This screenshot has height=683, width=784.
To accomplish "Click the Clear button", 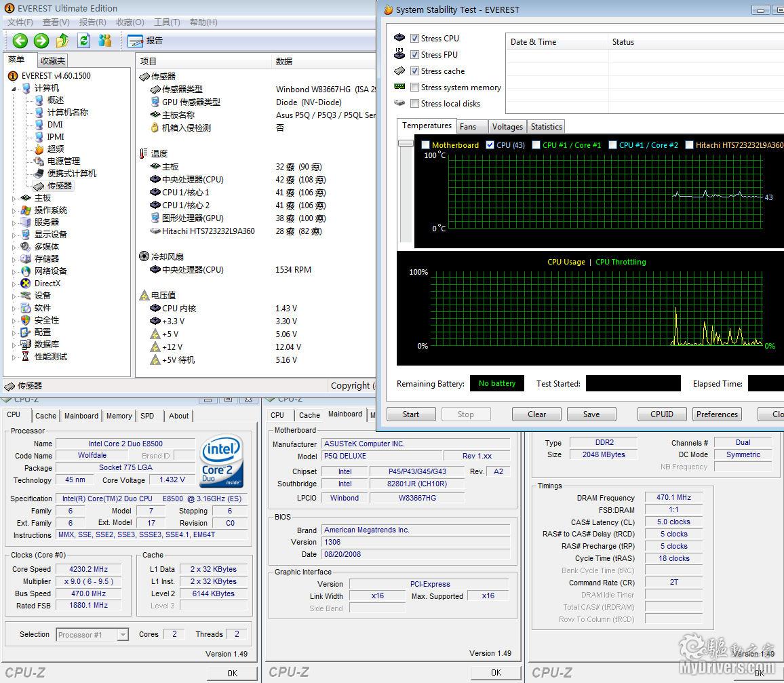I will point(536,414).
